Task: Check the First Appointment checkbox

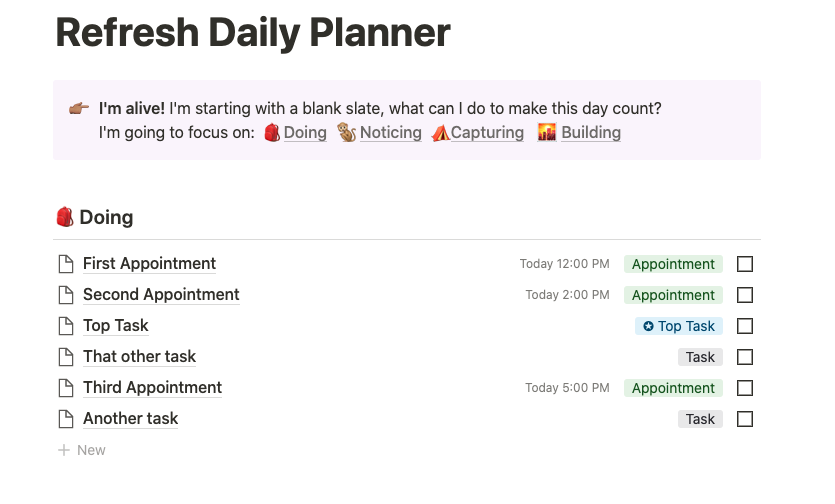Action: pos(745,264)
